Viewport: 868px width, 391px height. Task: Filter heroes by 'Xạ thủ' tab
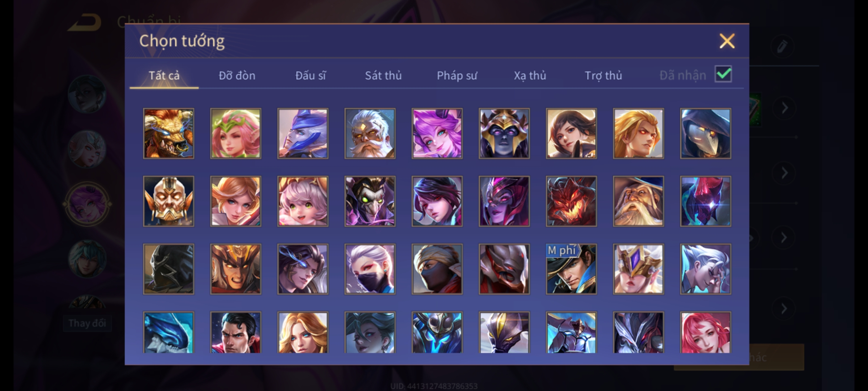point(530,75)
